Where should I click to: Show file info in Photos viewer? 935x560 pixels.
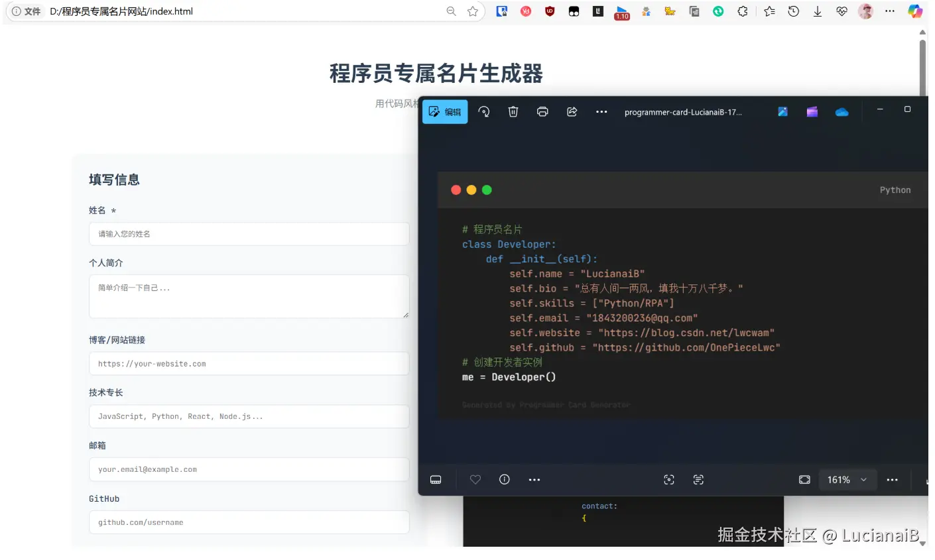[505, 479]
